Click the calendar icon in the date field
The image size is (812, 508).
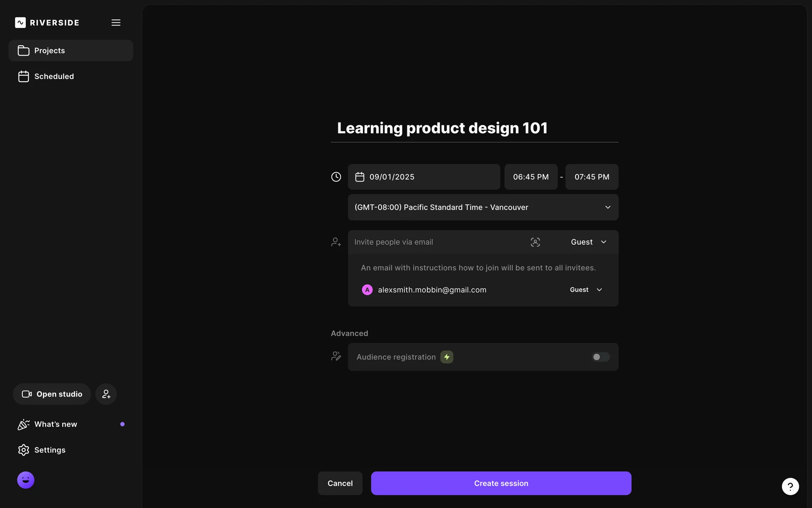point(359,177)
